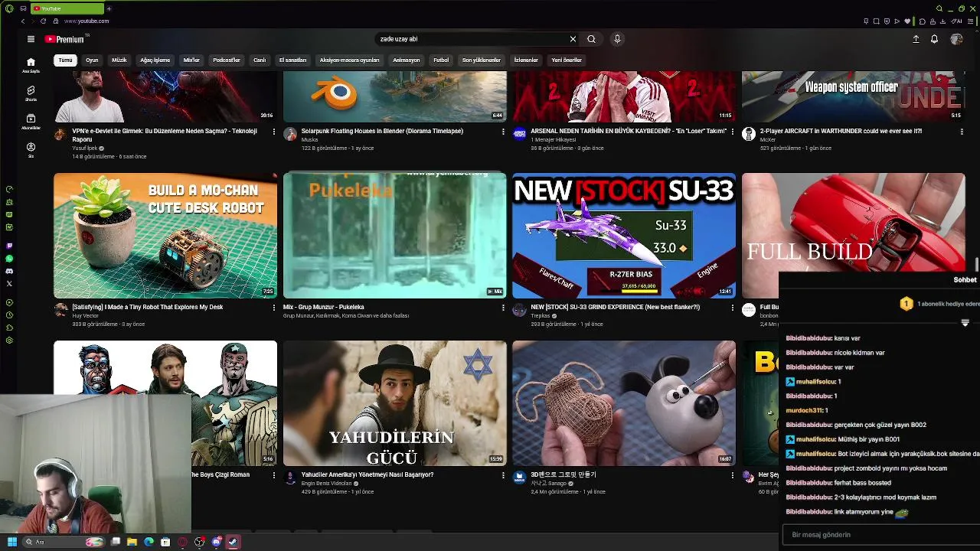Open the Mo-Chan cute desk robot thumbnail
Screen dimensions: 980x551
click(x=165, y=235)
